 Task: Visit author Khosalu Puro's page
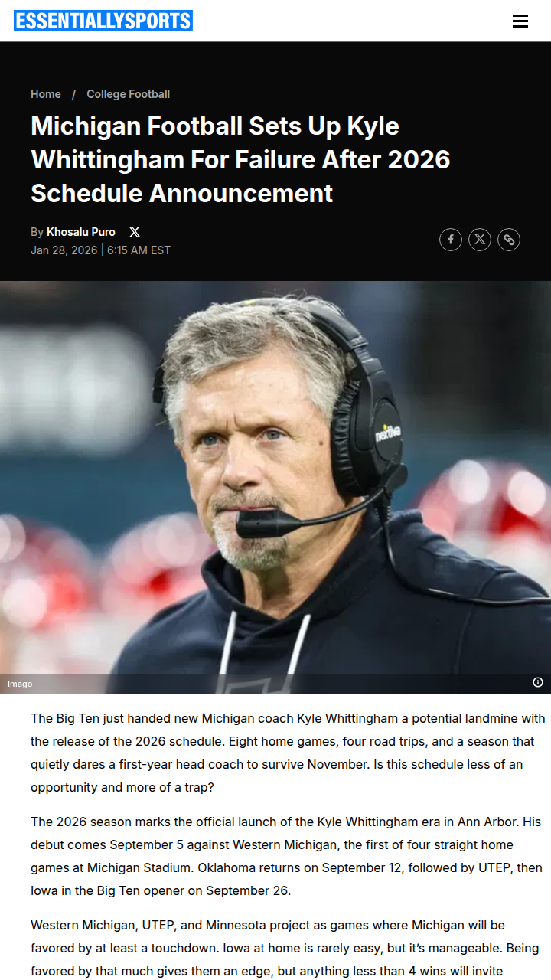[x=81, y=232]
